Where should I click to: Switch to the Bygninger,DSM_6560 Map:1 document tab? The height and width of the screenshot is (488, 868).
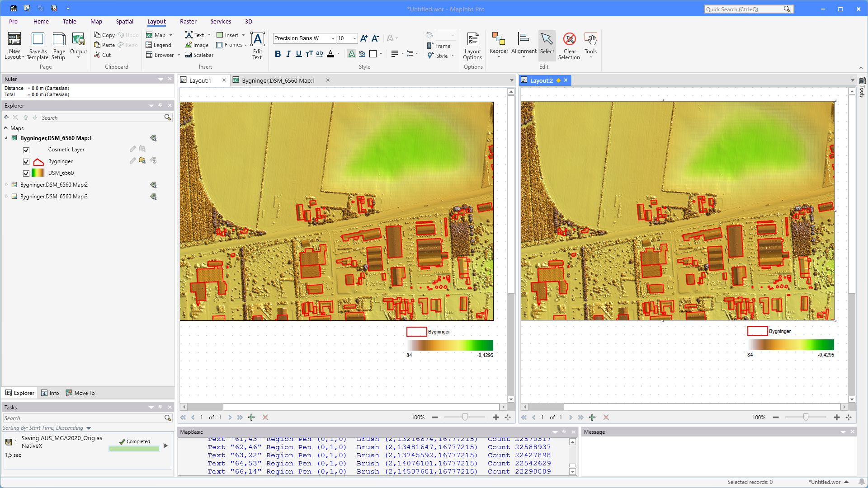(x=278, y=80)
